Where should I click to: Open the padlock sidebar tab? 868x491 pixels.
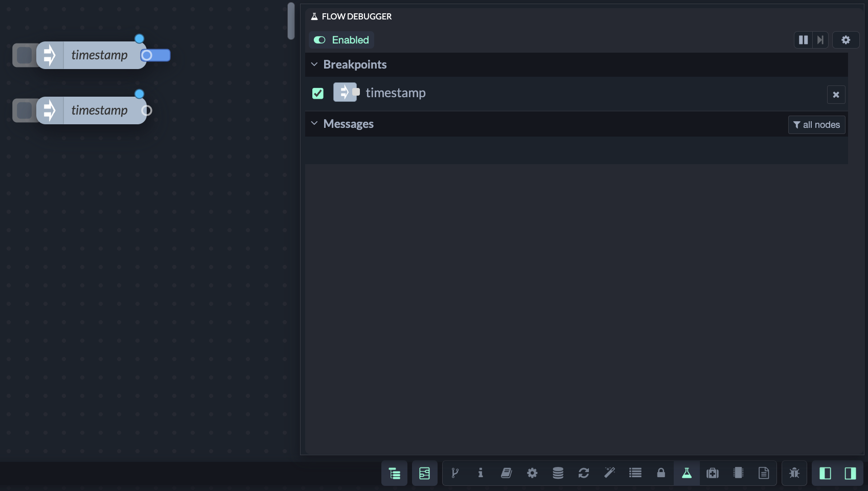click(x=661, y=473)
